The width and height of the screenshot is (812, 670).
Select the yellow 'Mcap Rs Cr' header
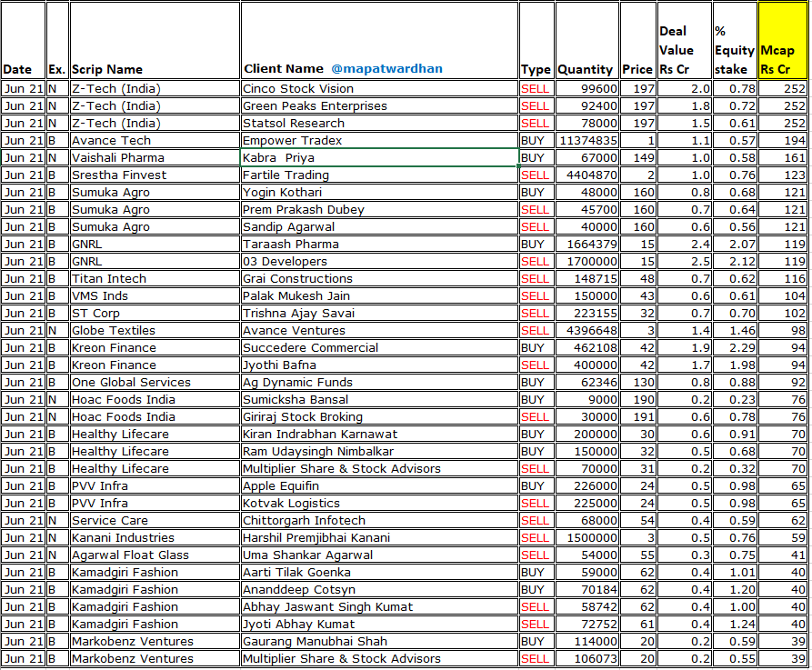(783, 40)
